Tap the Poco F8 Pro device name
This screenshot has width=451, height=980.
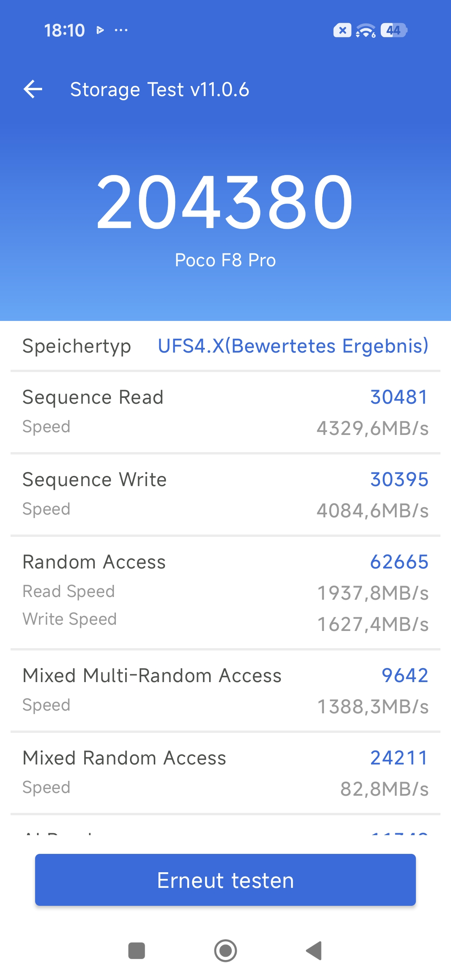tap(225, 260)
